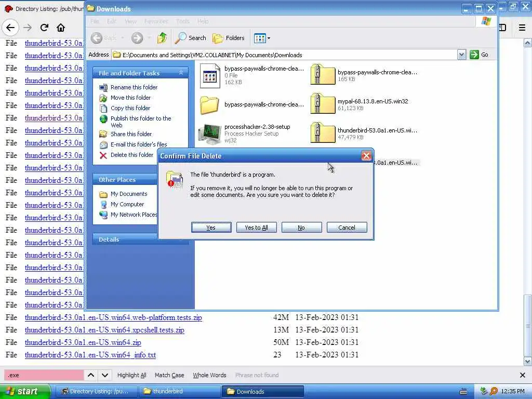Click the tray search magnifier icon
532x399 pixels.
point(494,391)
